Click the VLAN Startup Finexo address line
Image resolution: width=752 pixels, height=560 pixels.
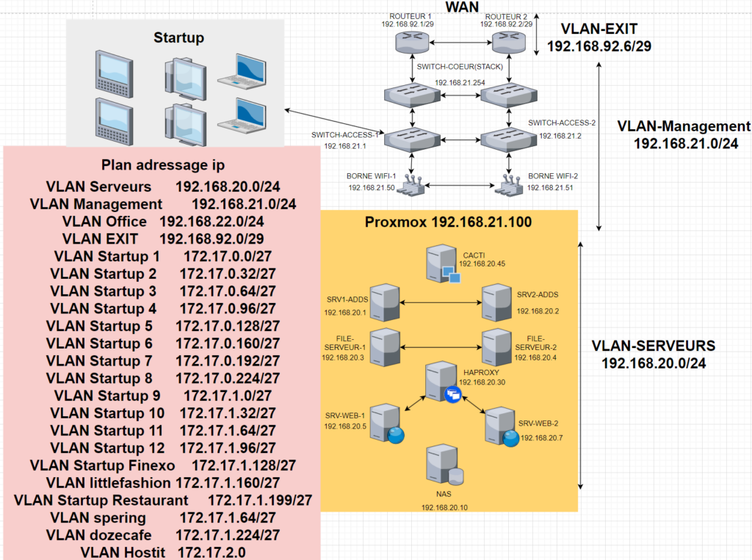pos(162,465)
